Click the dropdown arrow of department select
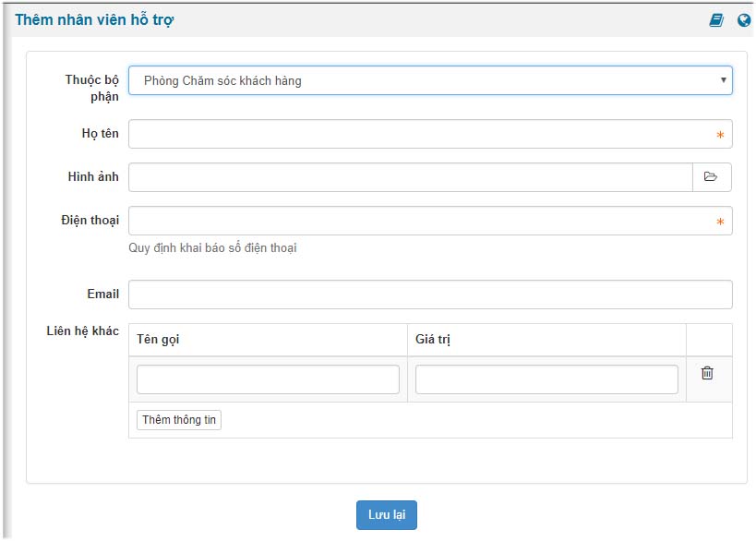The width and height of the screenshot is (756, 541). tap(723, 80)
